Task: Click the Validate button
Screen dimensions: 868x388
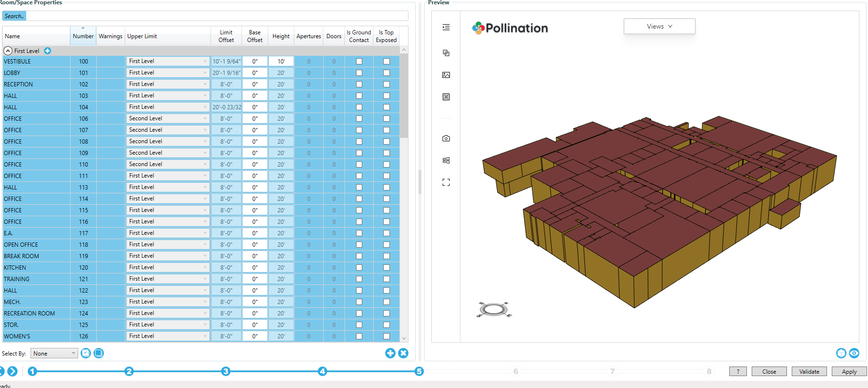Action: tap(809, 371)
